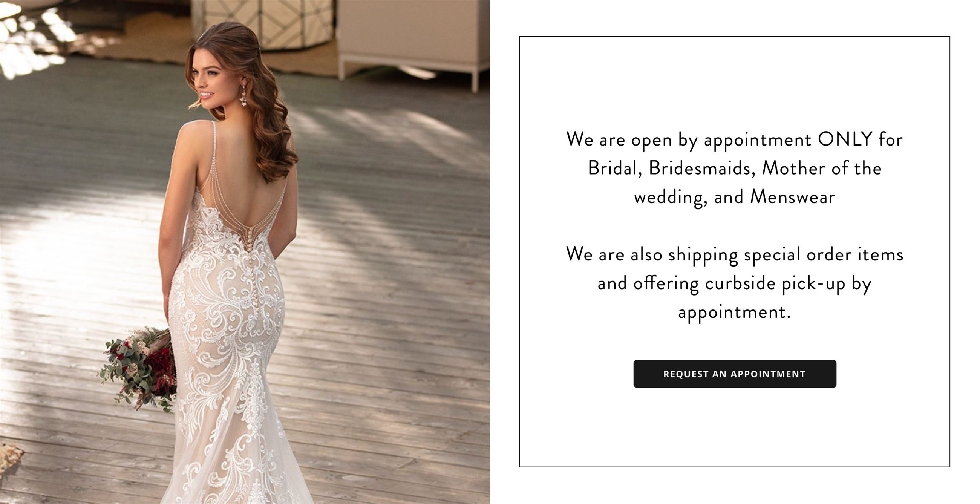Click the word Menswear
This screenshot has height=504, width=980.
[x=792, y=197]
